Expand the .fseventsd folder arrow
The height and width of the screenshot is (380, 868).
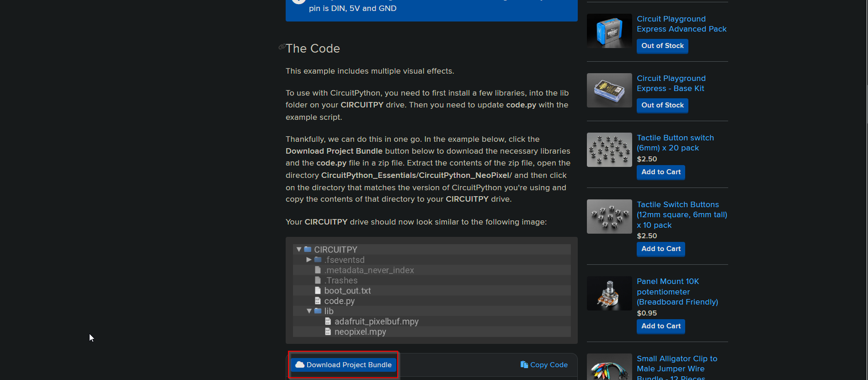tap(309, 260)
